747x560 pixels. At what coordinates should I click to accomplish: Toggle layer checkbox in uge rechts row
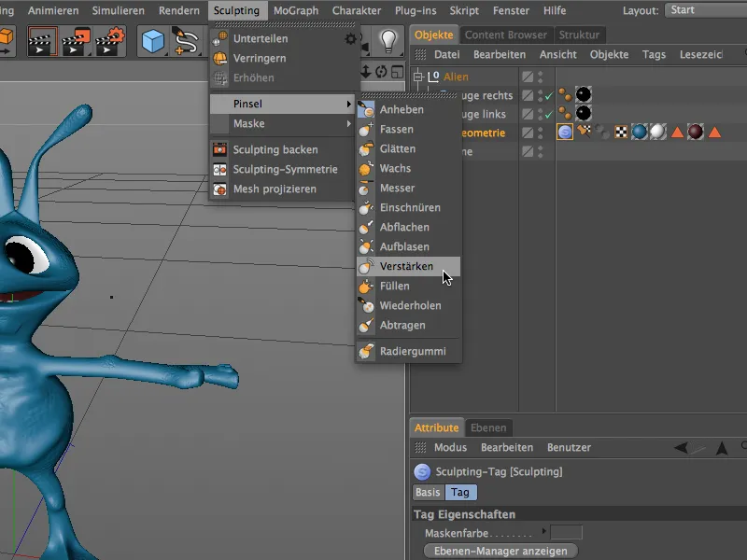[x=528, y=95]
